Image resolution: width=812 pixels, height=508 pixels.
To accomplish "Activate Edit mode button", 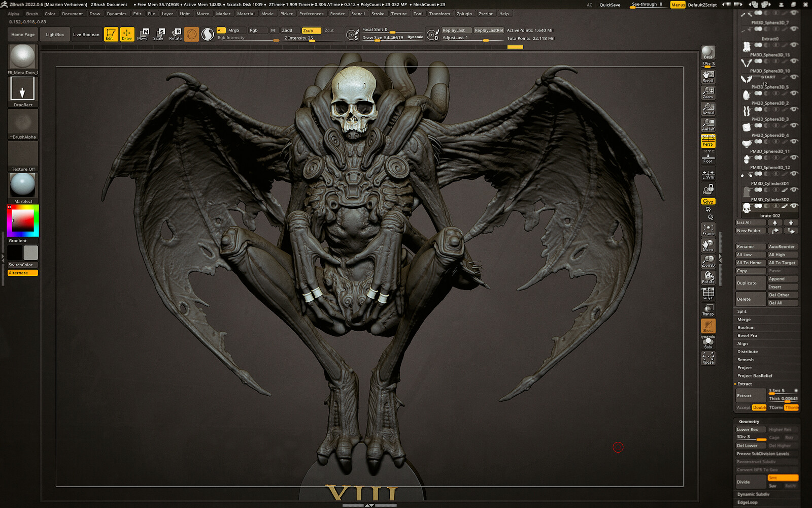I will point(111,34).
